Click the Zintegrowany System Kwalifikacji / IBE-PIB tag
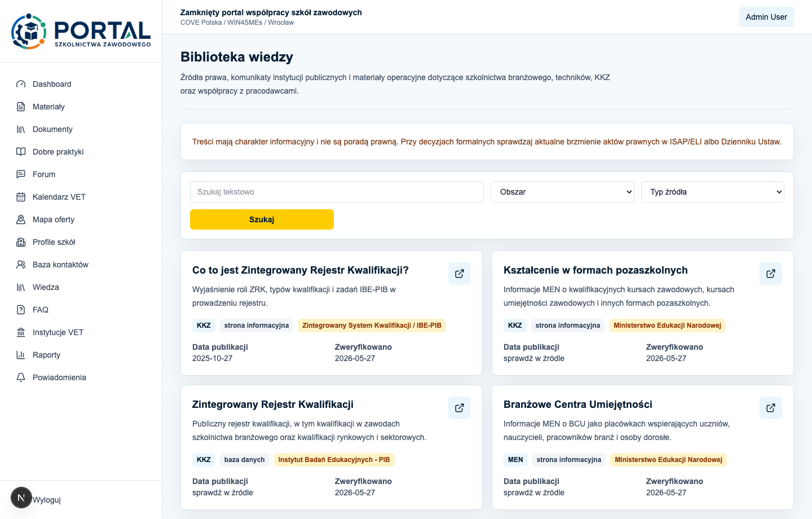The width and height of the screenshot is (812, 519). (372, 326)
